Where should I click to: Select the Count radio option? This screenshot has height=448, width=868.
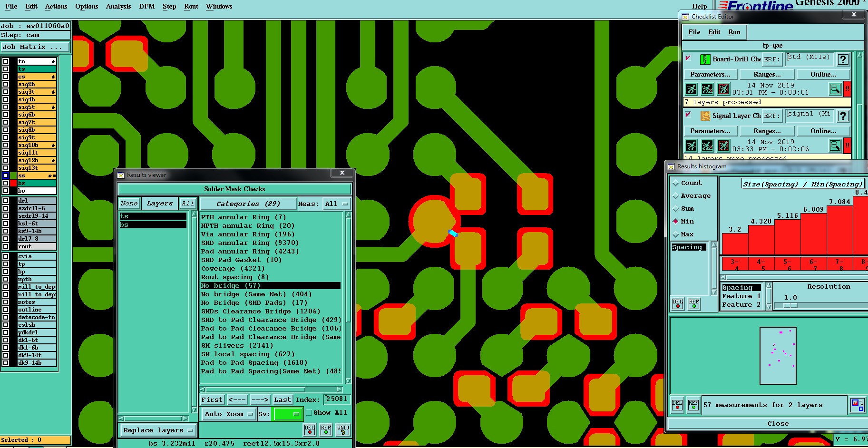coord(675,183)
